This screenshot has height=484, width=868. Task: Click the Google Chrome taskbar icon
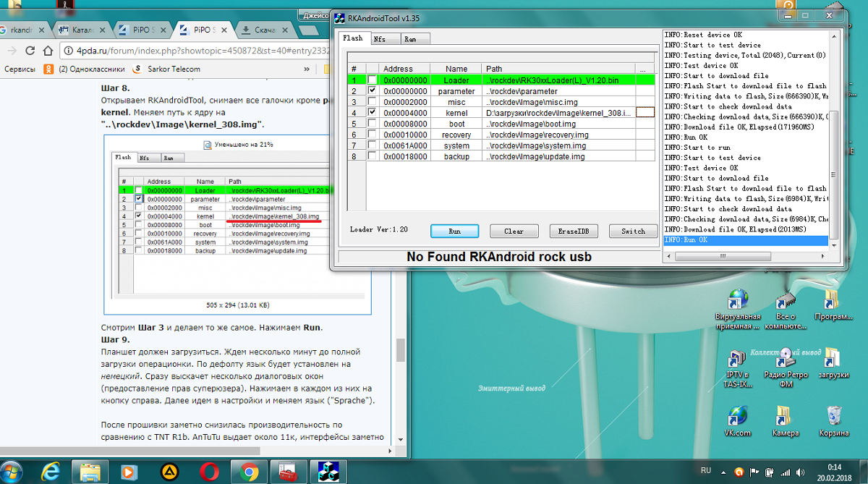coord(249,472)
